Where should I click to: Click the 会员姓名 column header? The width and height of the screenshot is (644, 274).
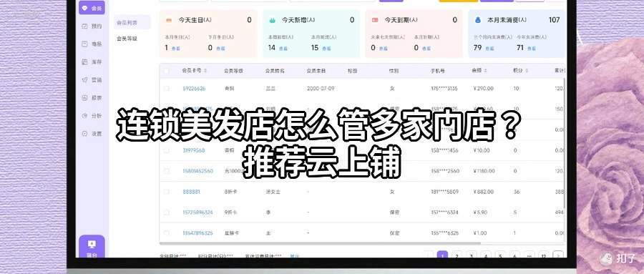coord(275,71)
